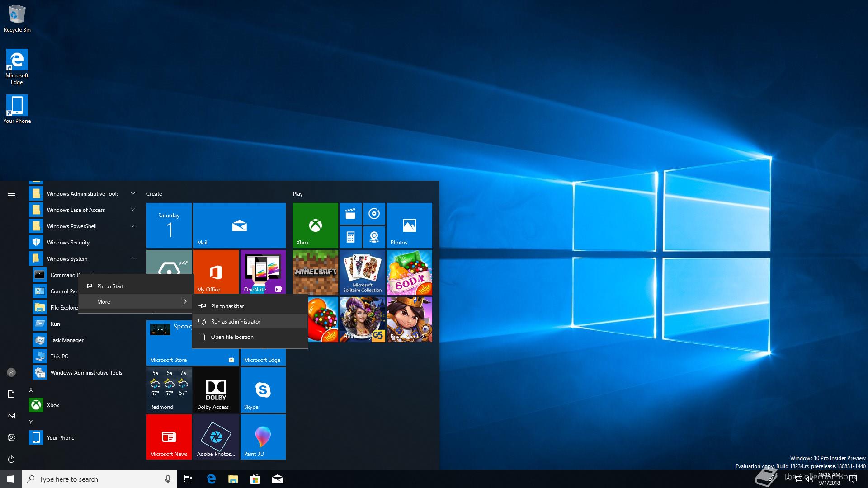
Task: Open Your Phone in the app list
Action: point(83,437)
